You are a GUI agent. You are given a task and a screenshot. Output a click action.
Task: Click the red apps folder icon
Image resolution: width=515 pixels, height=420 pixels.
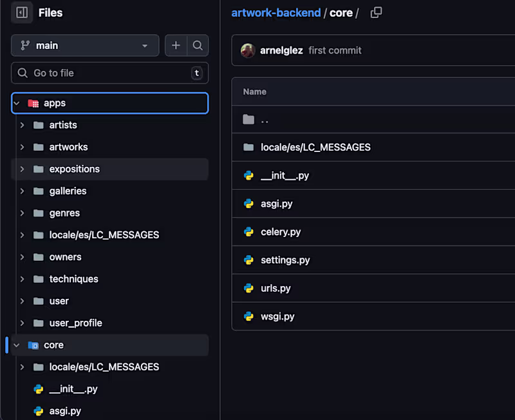pyautogui.click(x=33, y=103)
